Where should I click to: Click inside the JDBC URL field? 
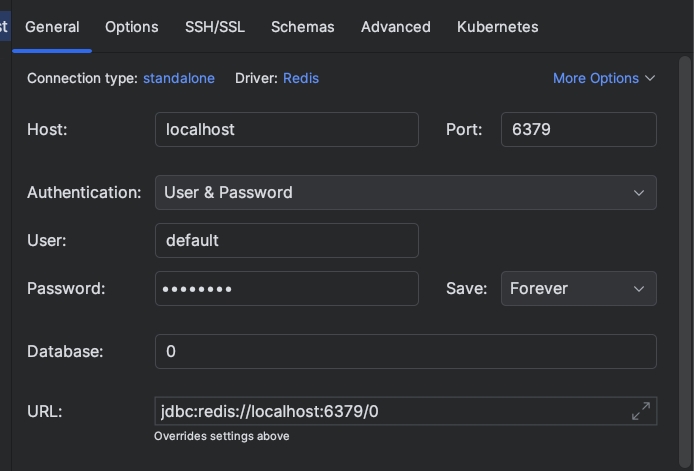(x=390, y=410)
